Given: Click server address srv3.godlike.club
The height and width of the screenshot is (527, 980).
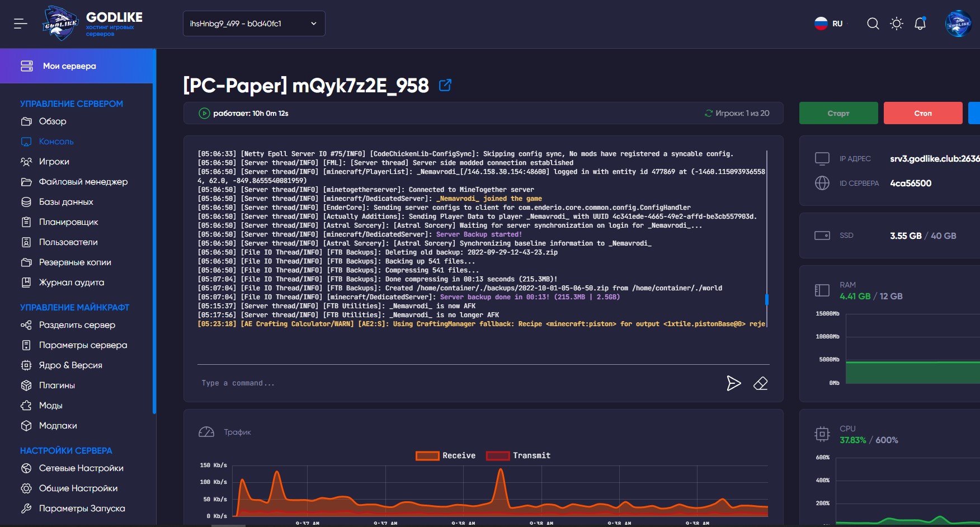Looking at the screenshot, I should click(x=935, y=159).
